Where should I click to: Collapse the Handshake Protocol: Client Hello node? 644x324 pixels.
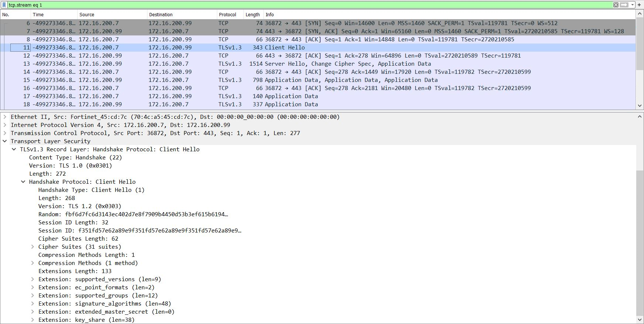[x=23, y=182]
